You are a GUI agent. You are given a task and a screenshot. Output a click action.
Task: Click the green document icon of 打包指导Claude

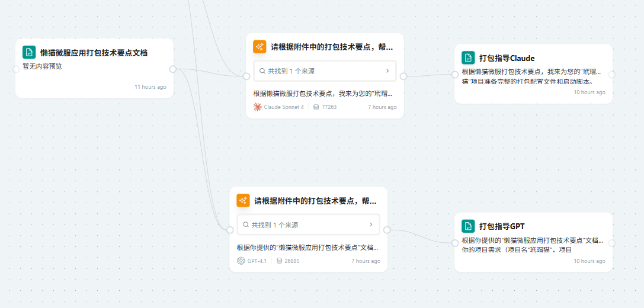468,57
